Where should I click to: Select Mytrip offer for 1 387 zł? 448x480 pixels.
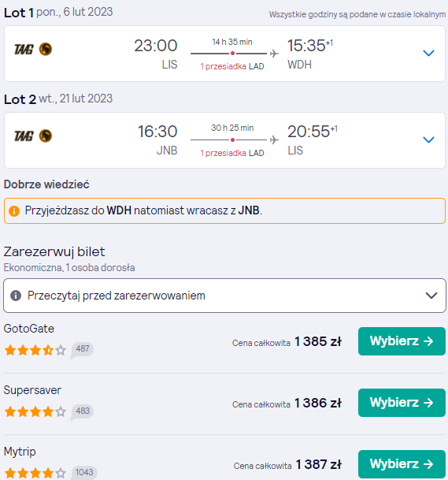click(x=402, y=464)
